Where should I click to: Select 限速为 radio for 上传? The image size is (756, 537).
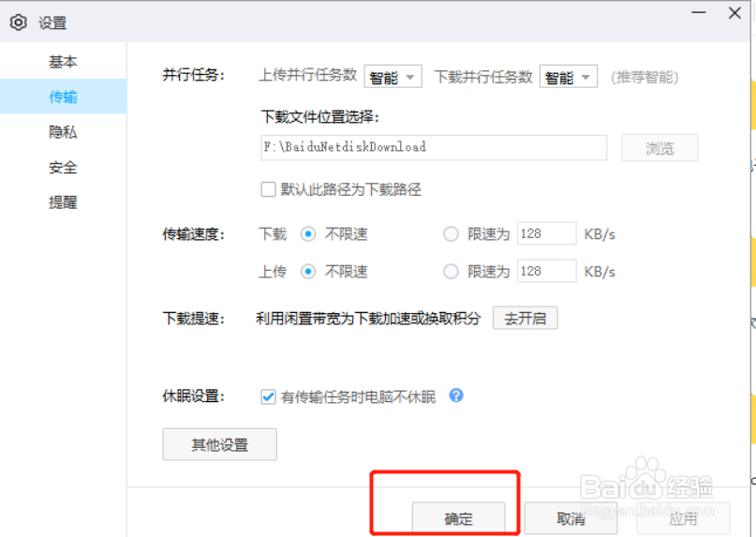(451, 272)
